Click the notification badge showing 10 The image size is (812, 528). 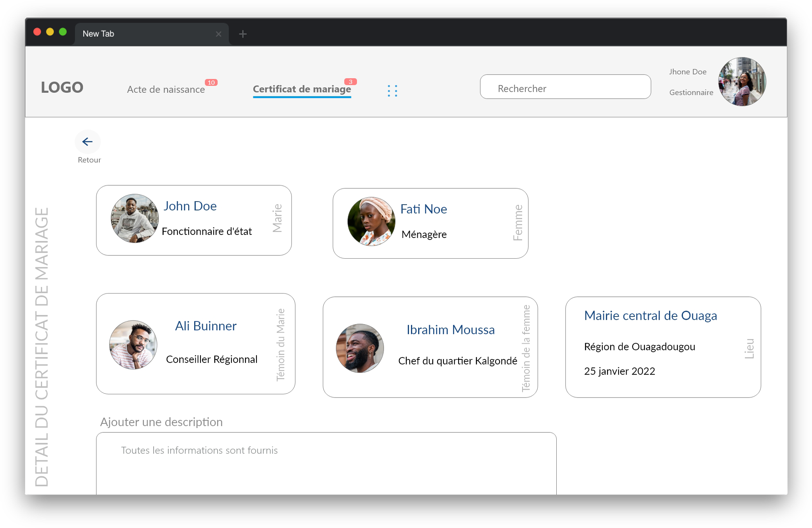click(x=211, y=83)
